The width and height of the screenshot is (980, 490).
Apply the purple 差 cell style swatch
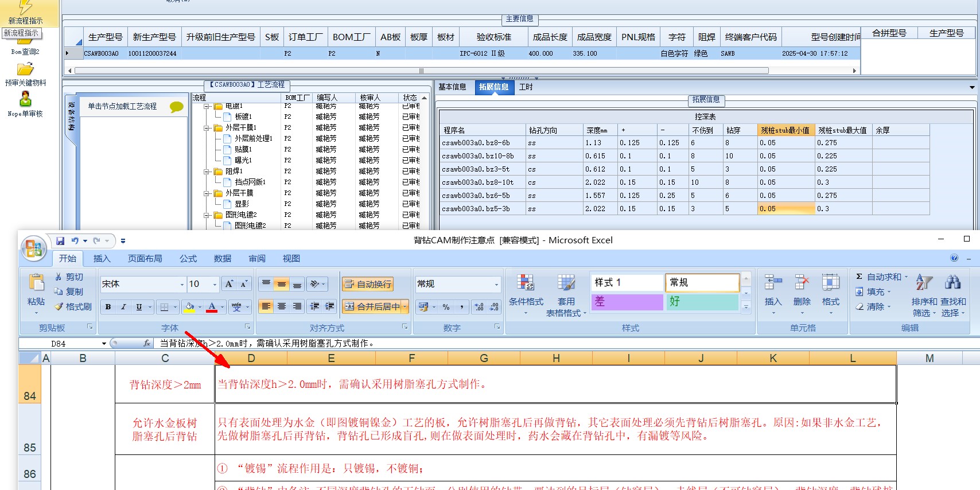(x=627, y=302)
